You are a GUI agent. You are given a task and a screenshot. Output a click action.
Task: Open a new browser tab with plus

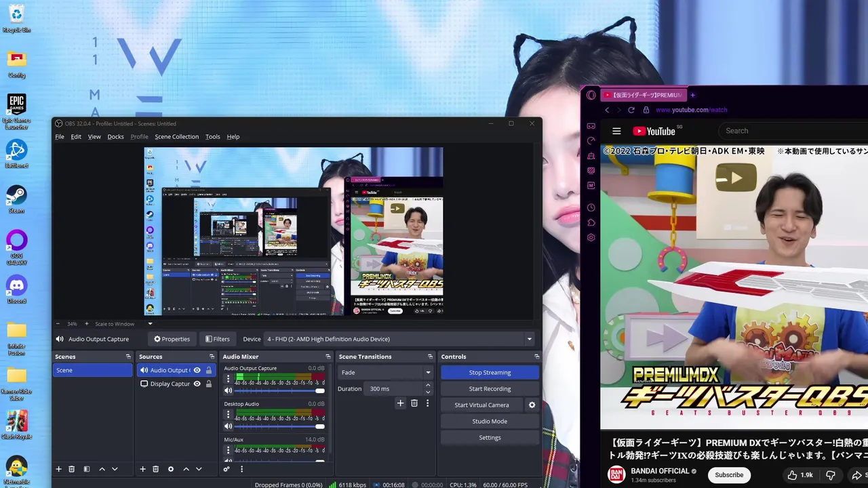(692, 96)
